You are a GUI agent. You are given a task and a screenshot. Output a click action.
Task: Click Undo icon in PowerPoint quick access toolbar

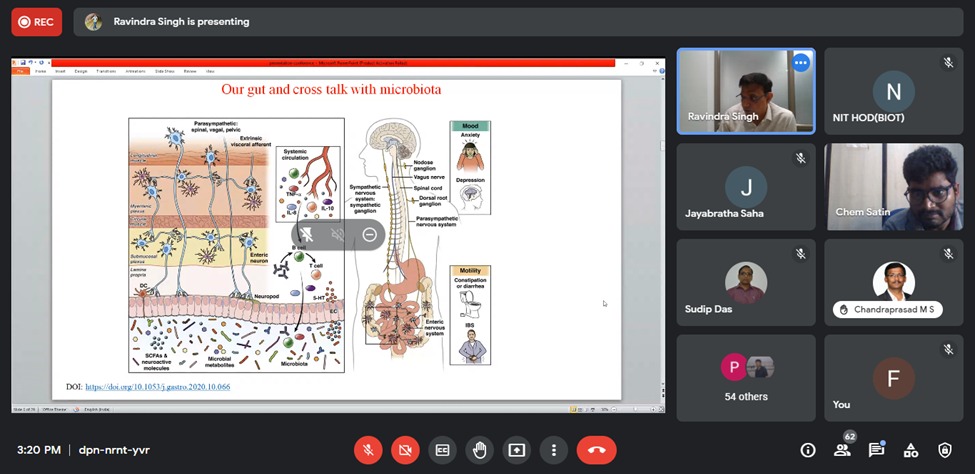click(x=30, y=63)
